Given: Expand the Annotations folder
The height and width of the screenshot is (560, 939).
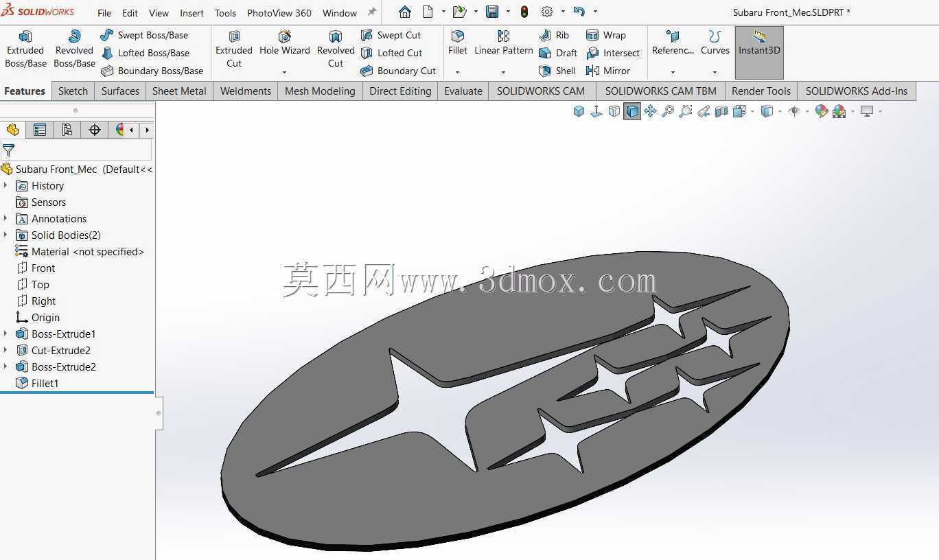Looking at the screenshot, I should tap(5, 218).
